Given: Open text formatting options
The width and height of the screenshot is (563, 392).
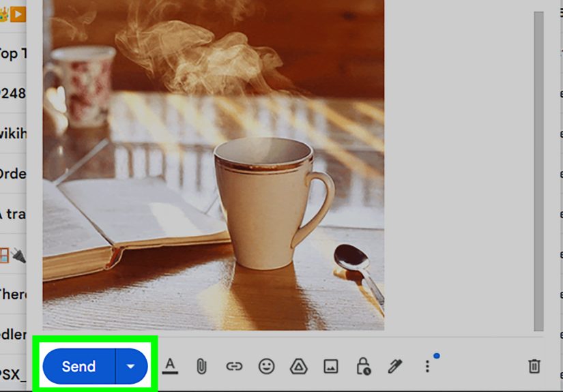Looking at the screenshot, I should pyautogui.click(x=170, y=366).
